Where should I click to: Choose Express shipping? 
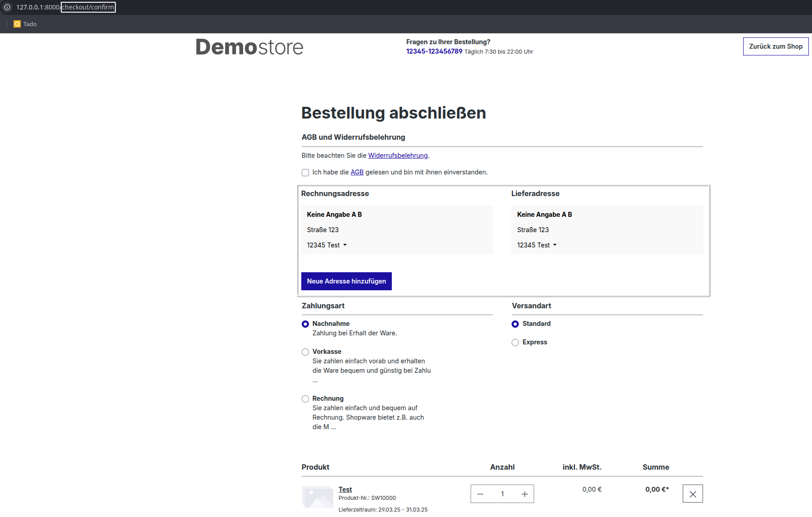(x=515, y=343)
